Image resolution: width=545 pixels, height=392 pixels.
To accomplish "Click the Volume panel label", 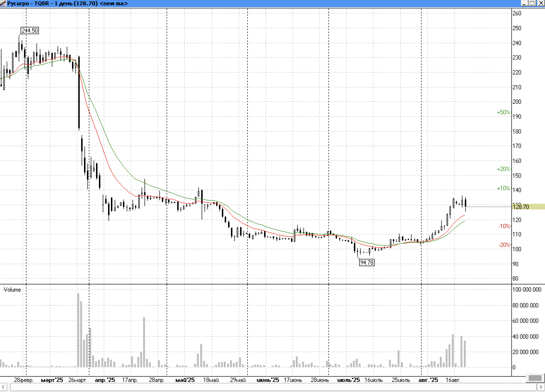I will coord(12,290).
